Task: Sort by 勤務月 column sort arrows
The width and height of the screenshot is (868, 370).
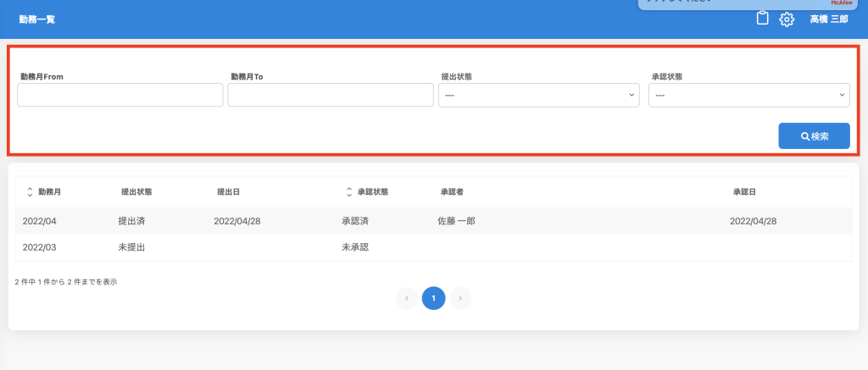Action: 31,192
